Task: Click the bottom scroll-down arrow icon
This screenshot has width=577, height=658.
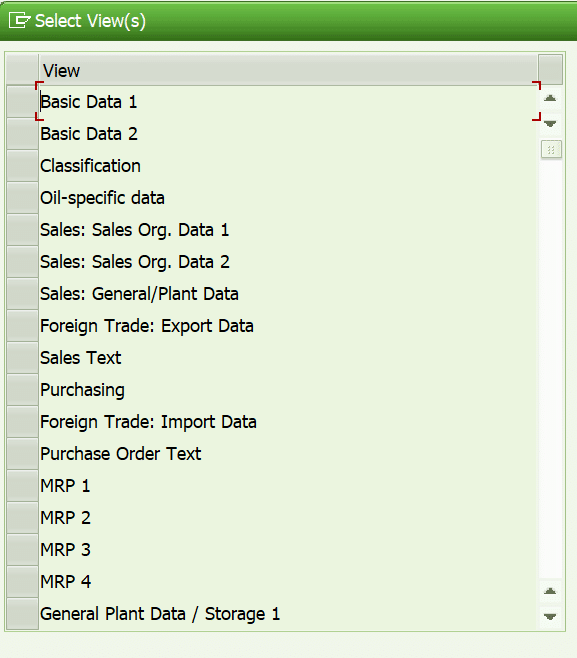Action: (x=550, y=616)
